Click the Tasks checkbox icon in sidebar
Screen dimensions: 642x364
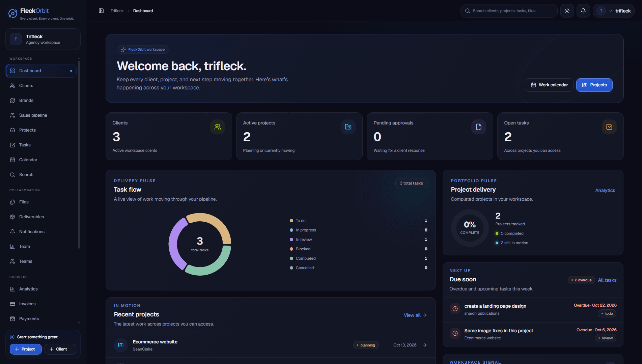[12, 145]
